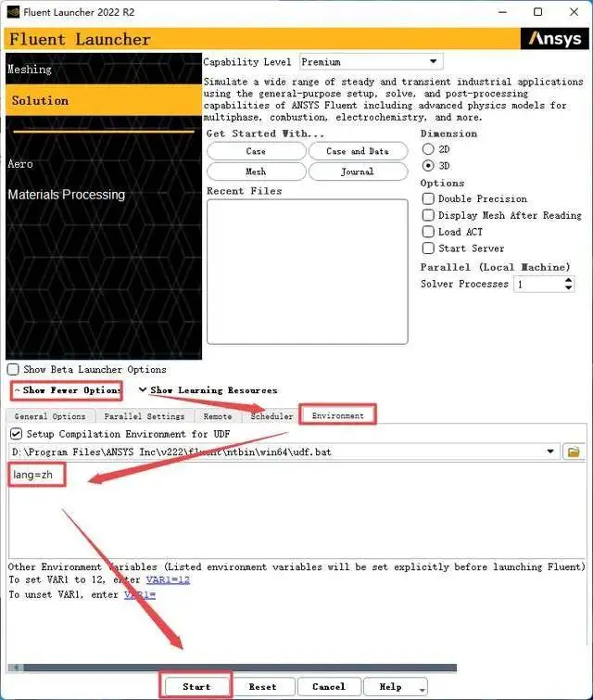The width and height of the screenshot is (593, 700).
Task: Toggle Display Mesh After Reading checkbox
Action: [428, 215]
